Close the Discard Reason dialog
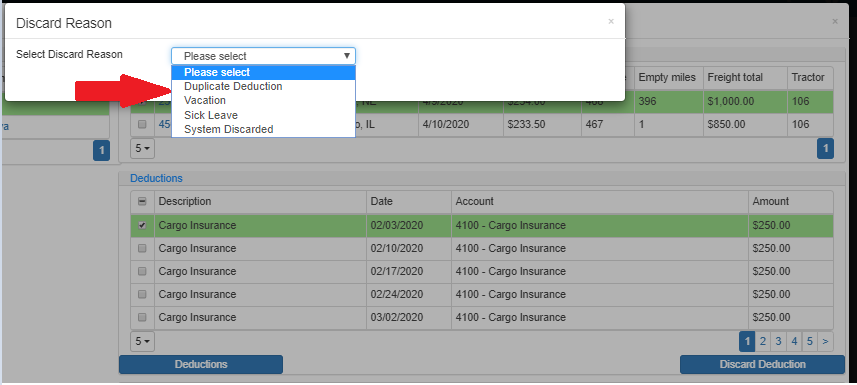The height and width of the screenshot is (385, 857). [611, 21]
